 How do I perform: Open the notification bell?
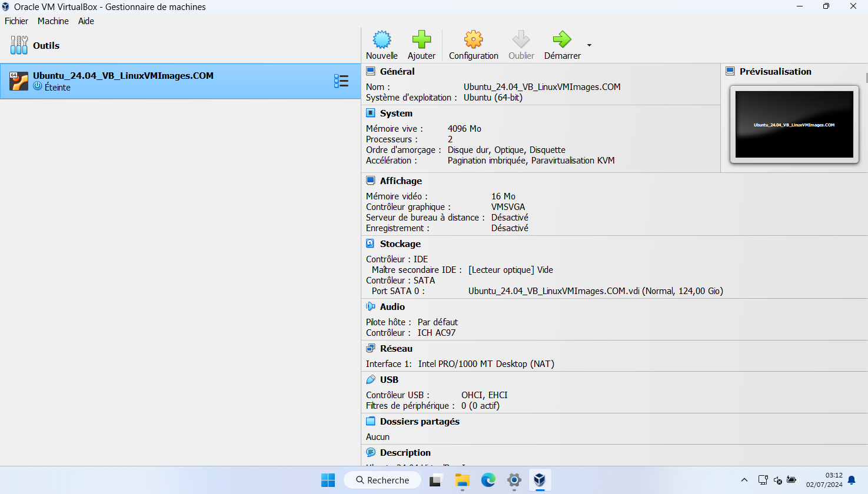pos(852,480)
